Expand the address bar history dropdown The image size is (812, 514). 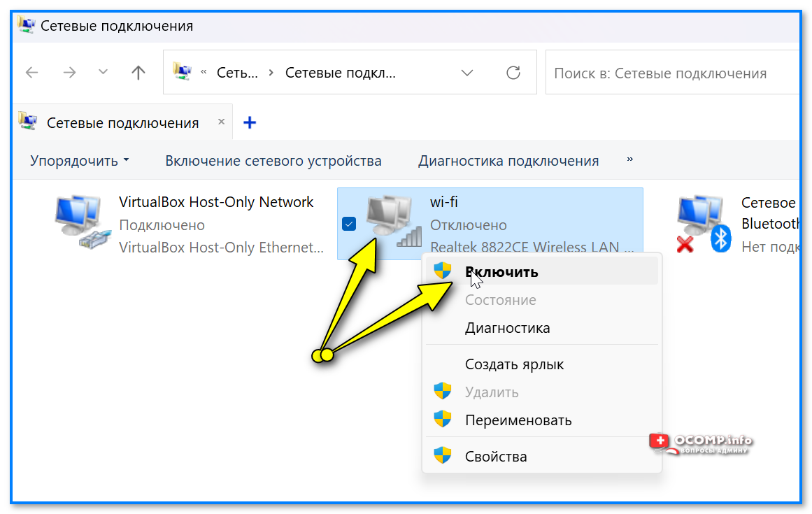(x=467, y=73)
